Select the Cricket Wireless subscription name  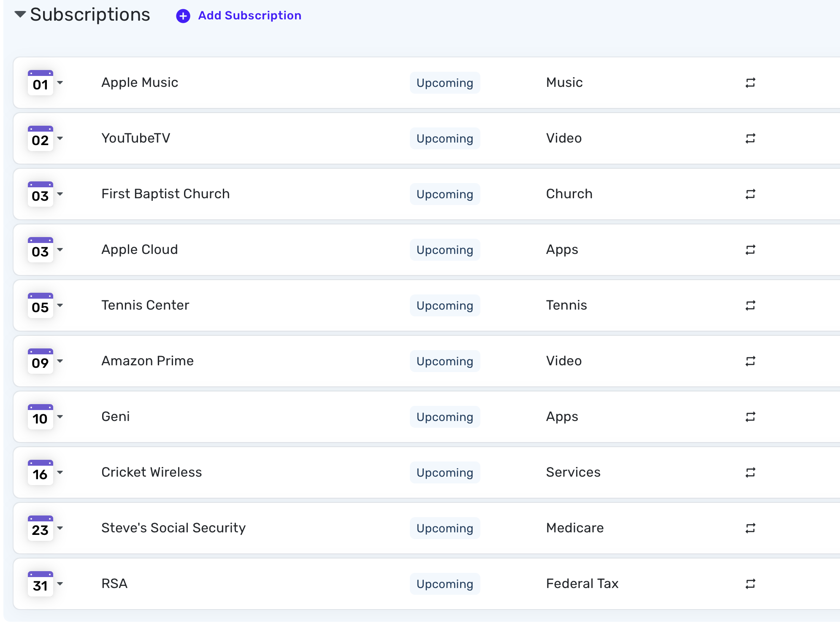point(152,472)
